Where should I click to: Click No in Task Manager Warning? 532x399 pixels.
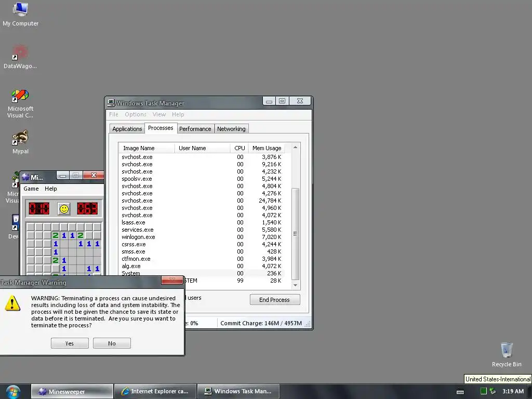[x=112, y=343]
